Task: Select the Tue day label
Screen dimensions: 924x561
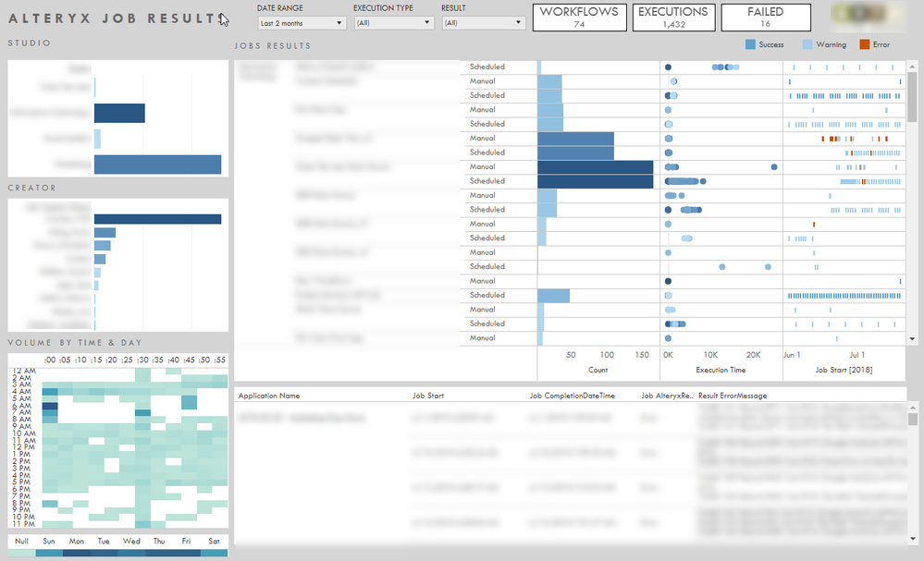Action: pos(104,541)
